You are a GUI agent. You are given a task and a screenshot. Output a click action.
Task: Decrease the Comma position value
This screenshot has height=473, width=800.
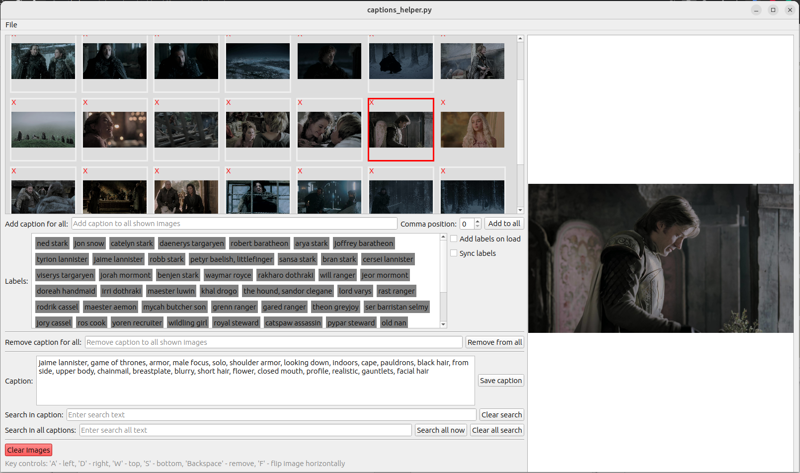click(478, 226)
